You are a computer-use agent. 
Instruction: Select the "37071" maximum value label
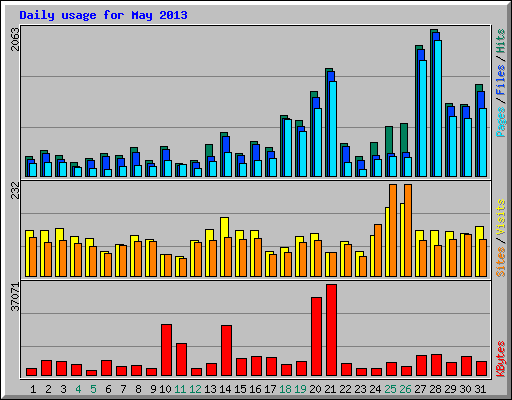pos(15,297)
